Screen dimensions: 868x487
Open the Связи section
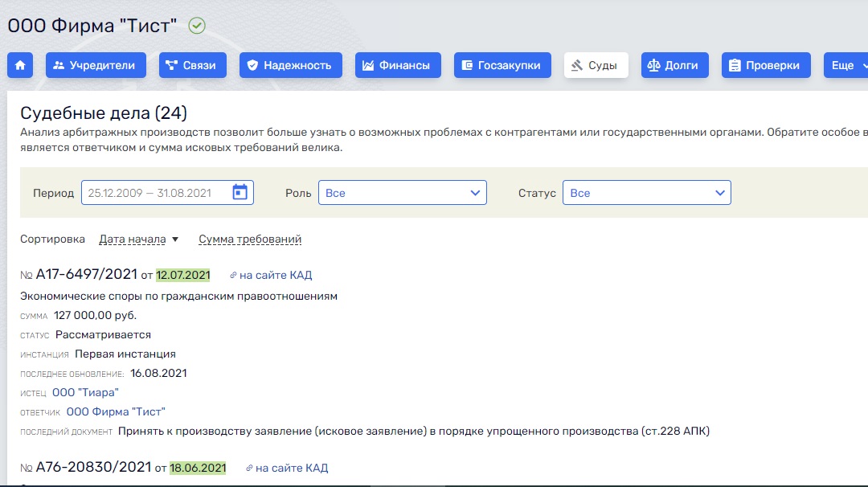[192, 65]
